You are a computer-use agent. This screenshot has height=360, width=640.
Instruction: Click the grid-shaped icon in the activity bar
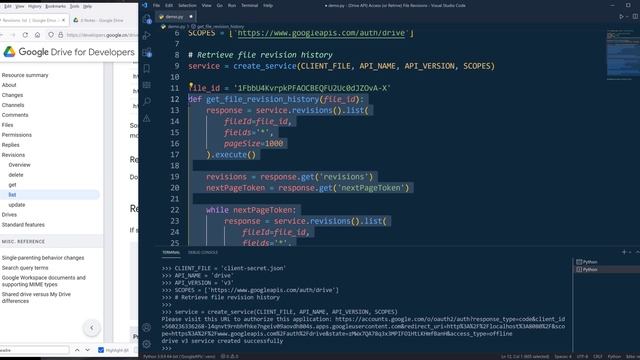[x=147, y=85]
